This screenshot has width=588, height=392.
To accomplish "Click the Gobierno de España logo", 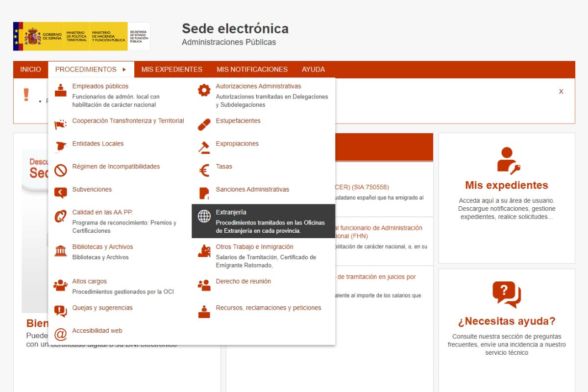I will 82,36.
